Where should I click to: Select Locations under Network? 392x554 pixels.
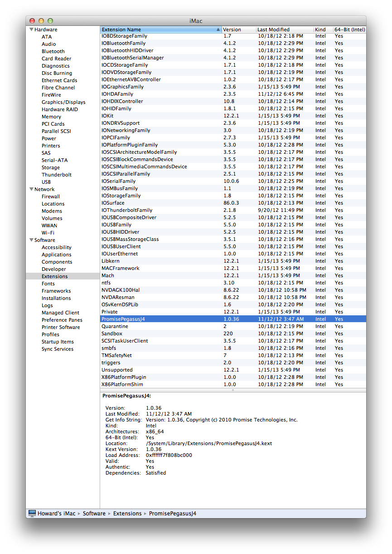(x=53, y=204)
